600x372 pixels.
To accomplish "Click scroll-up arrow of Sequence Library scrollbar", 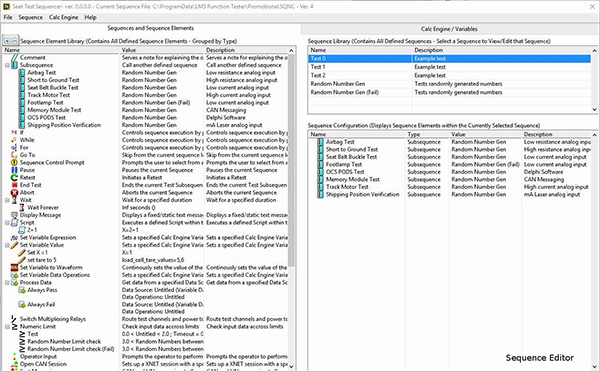I will coord(594,51).
